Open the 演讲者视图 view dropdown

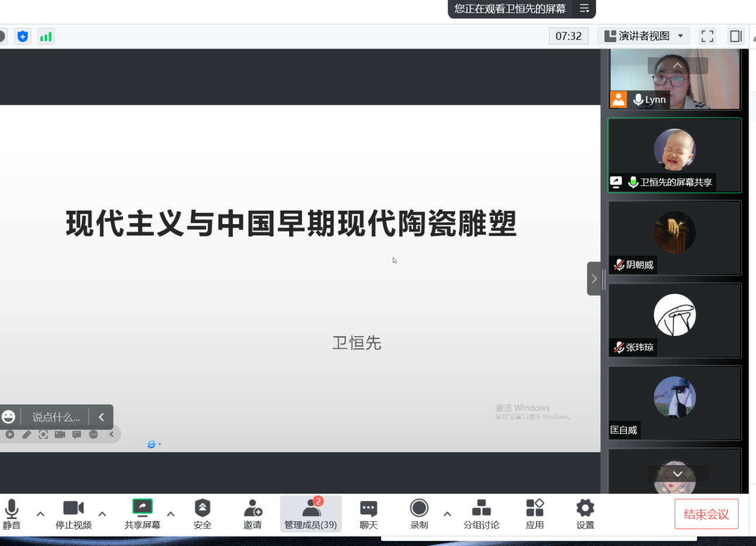(643, 36)
